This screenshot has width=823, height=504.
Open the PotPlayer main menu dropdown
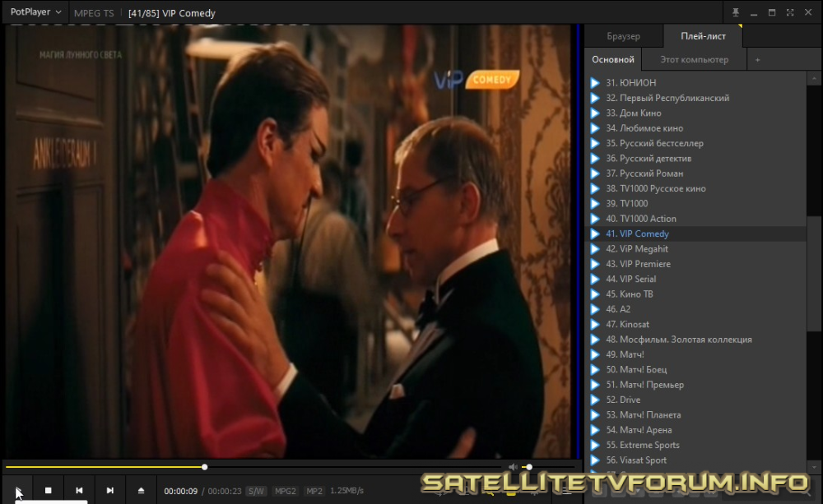tap(35, 12)
